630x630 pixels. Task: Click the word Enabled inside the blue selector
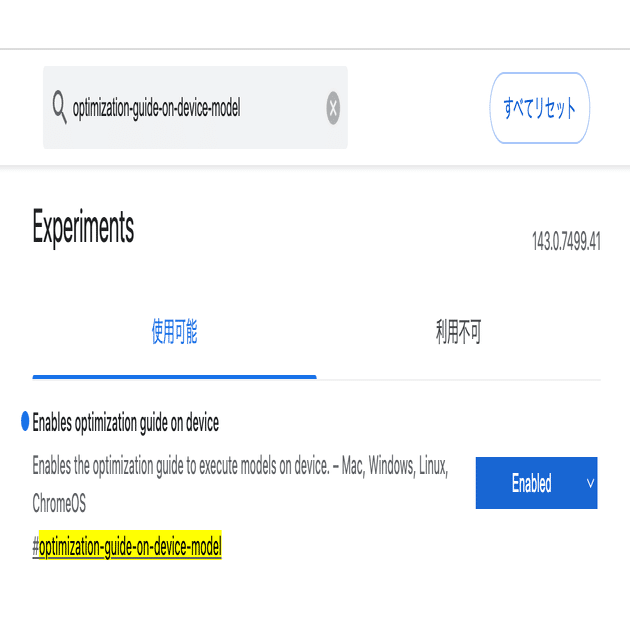[531, 483]
